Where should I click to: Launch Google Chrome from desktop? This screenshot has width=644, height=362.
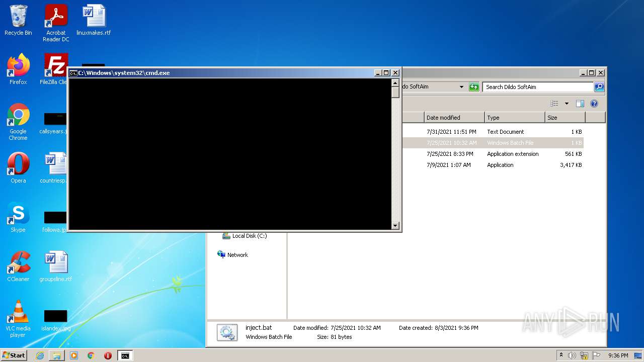[18, 122]
